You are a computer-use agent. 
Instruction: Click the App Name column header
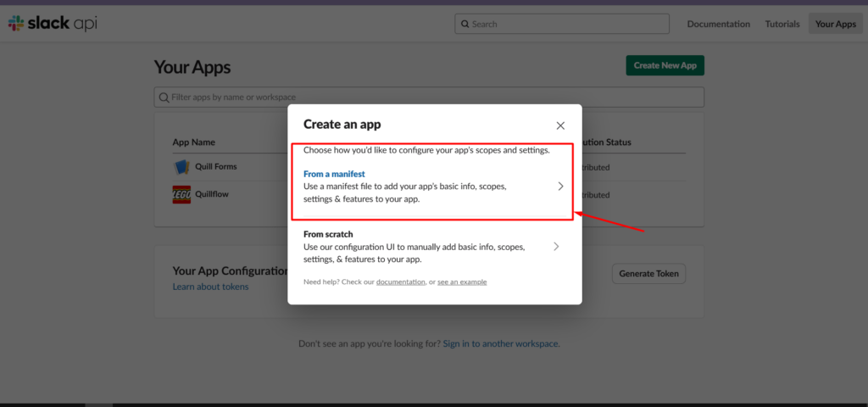[194, 142]
